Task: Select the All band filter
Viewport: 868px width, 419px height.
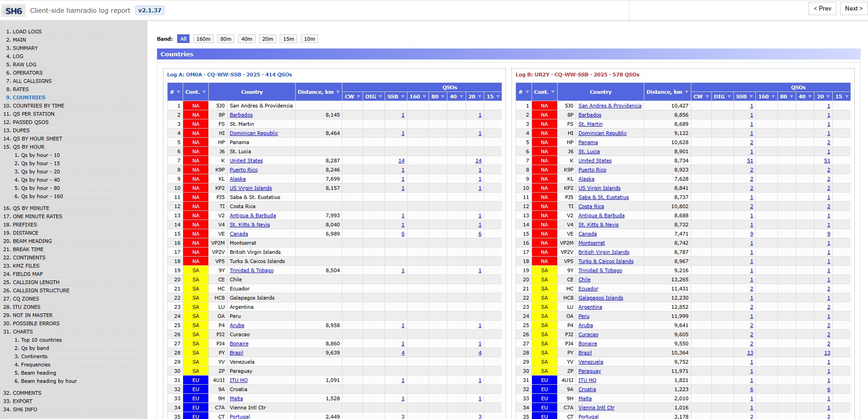Action: pos(183,39)
